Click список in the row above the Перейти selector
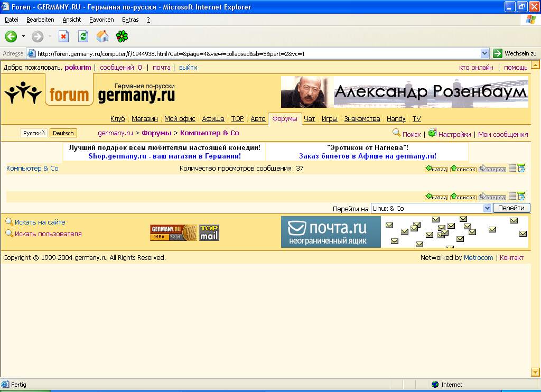541x392 pixels. (x=463, y=197)
